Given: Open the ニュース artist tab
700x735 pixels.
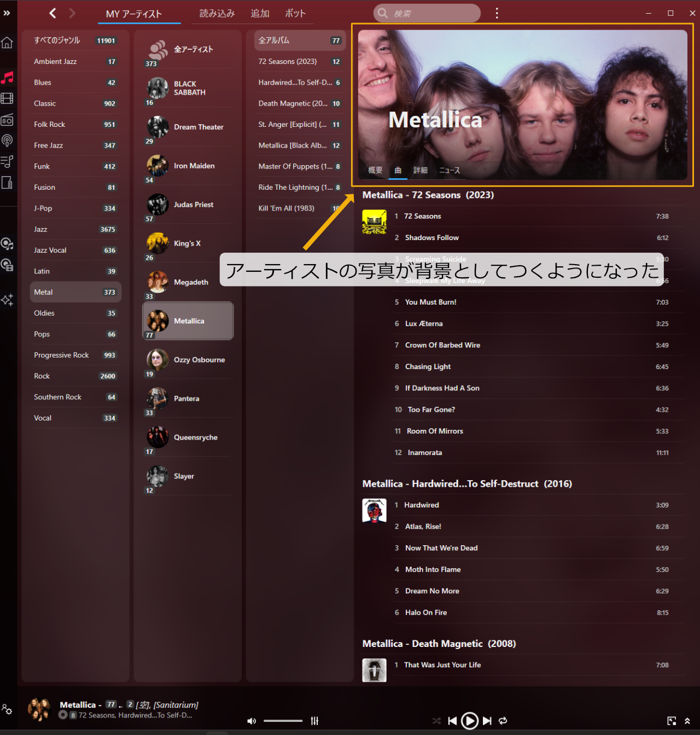Looking at the screenshot, I should (450, 170).
